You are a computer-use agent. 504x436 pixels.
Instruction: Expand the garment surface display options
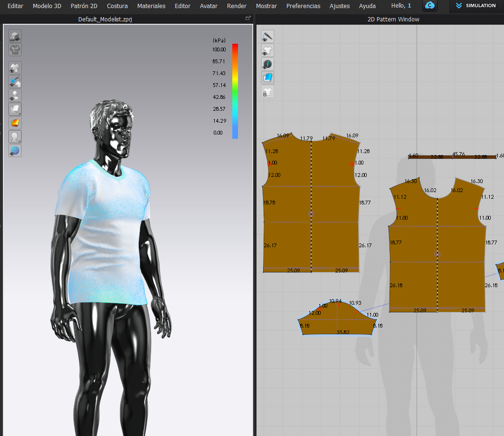click(x=15, y=109)
